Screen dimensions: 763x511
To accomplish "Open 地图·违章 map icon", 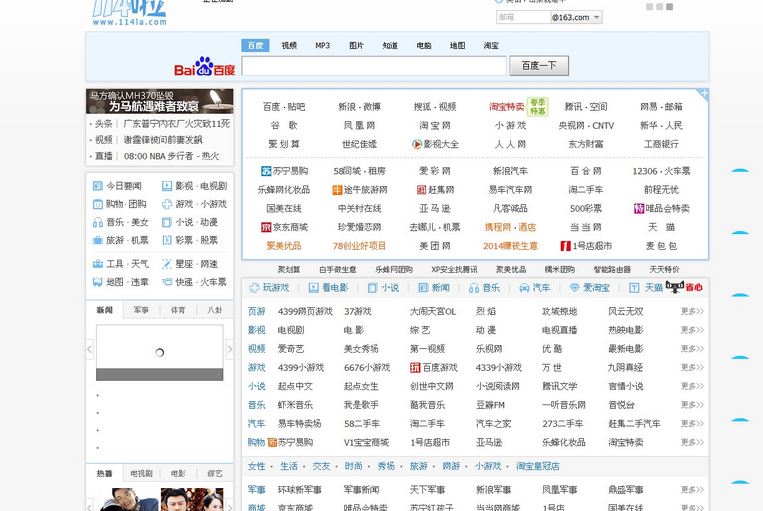I will (97, 282).
